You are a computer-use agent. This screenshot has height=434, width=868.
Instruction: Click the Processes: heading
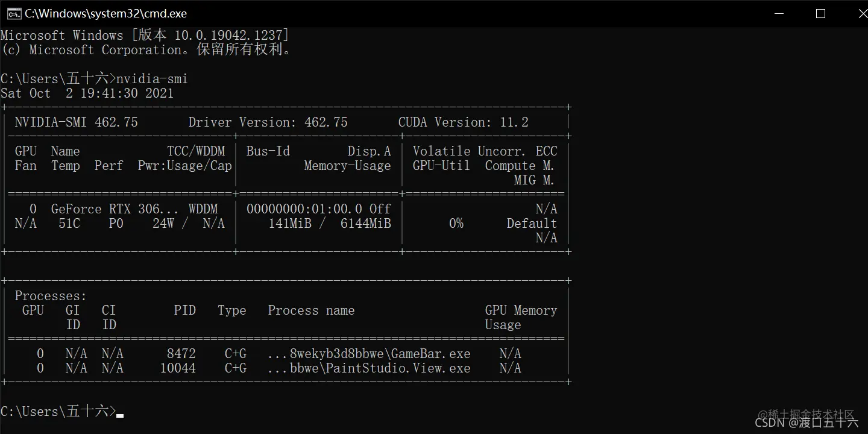pyautogui.click(x=51, y=296)
